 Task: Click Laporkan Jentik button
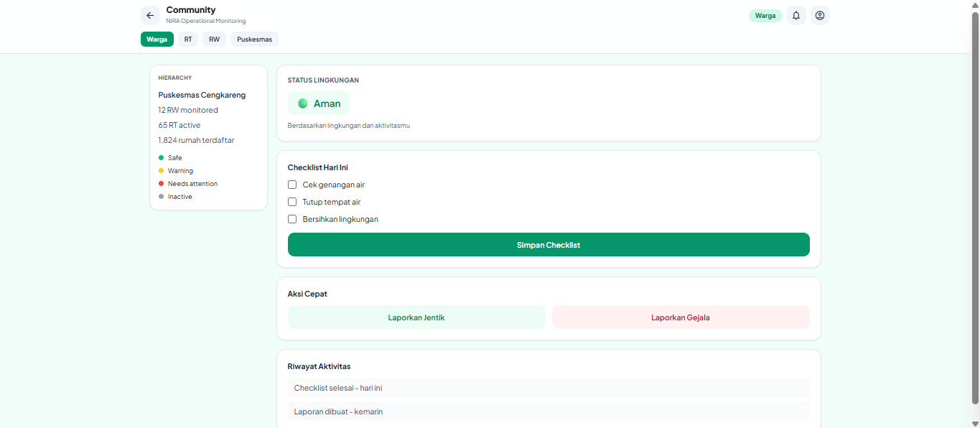click(x=416, y=317)
